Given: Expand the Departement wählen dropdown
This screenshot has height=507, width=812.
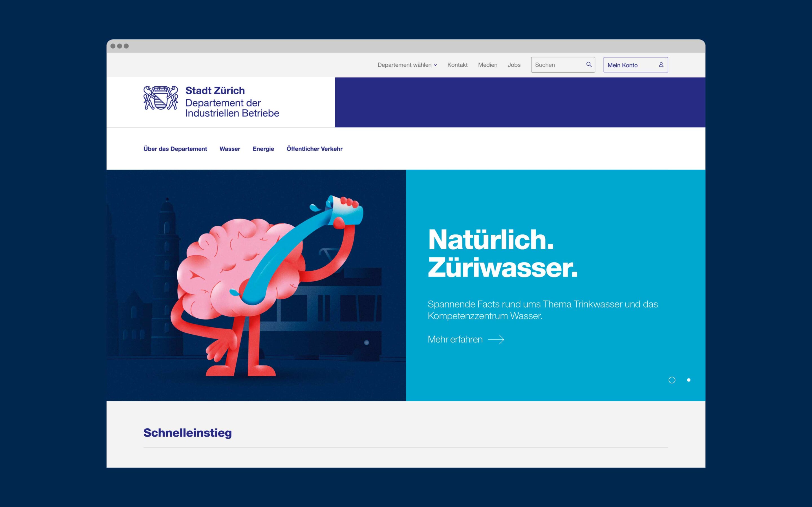Looking at the screenshot, I should (x=404, y=65).
